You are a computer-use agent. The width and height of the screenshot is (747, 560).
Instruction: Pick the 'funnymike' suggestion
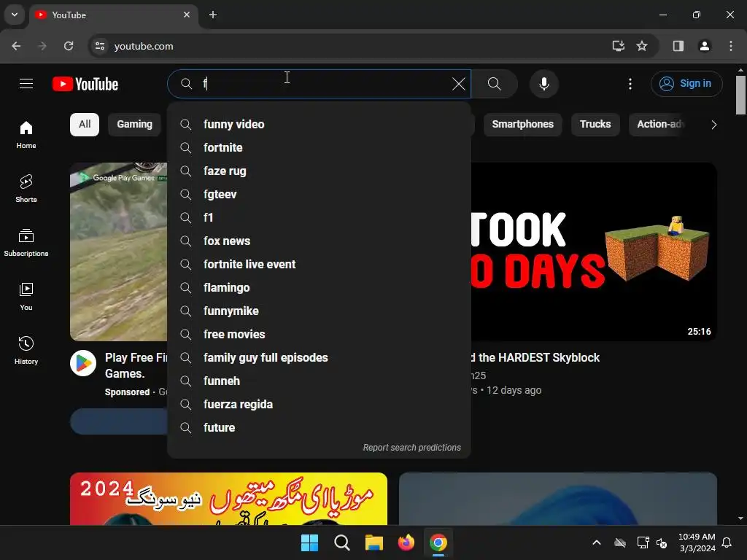coord(319,311)
